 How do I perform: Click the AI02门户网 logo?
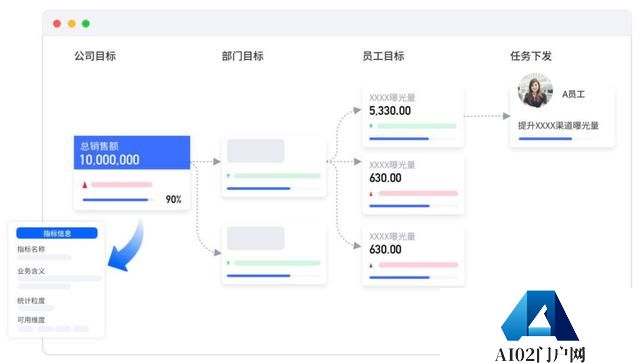pyautogui.click(x=540, y=326)
